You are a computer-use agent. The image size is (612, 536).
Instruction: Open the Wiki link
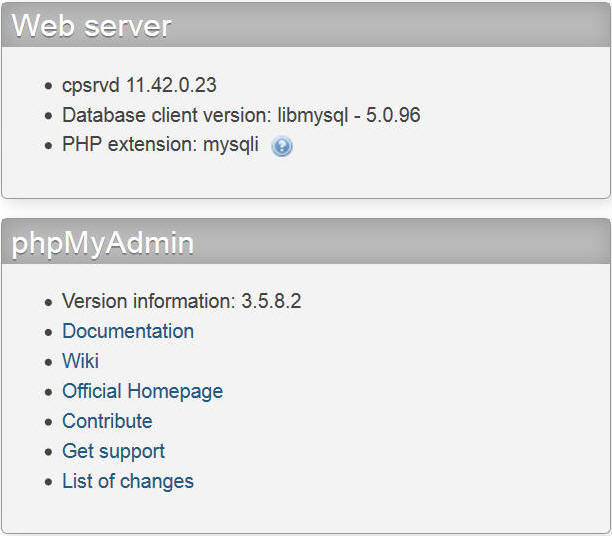80,361
